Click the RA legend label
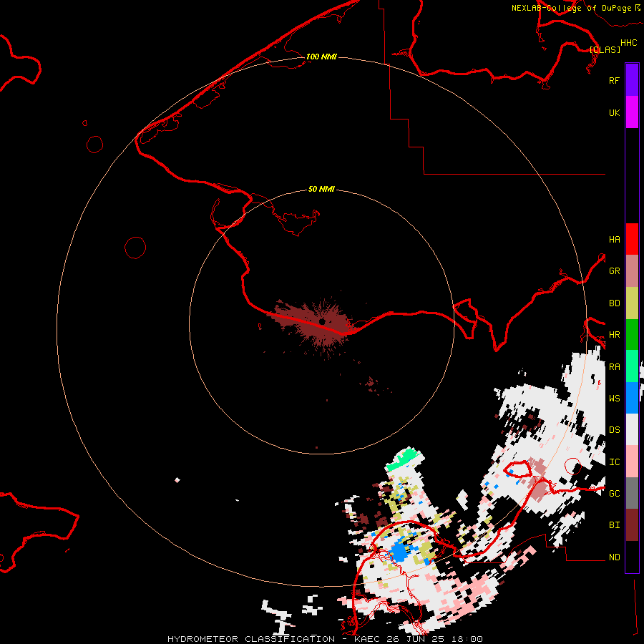The width and height of the screenshot is (644, 644). tap(614, 366)
